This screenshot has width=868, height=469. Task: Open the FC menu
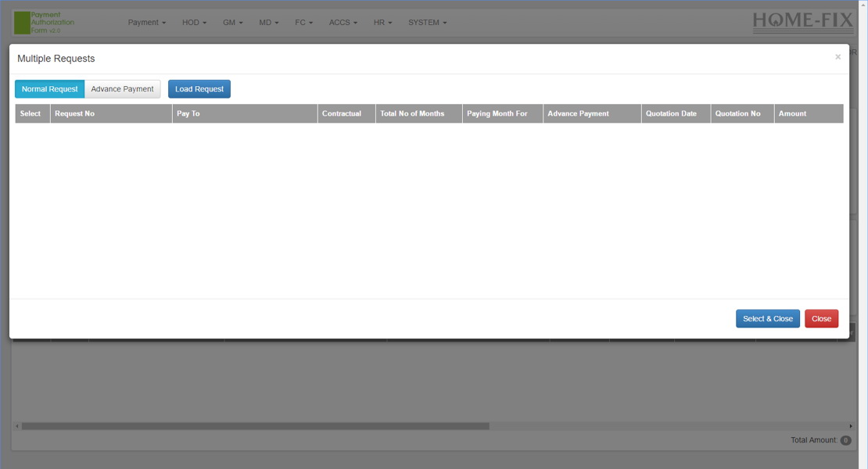click(x=304, y=22)
